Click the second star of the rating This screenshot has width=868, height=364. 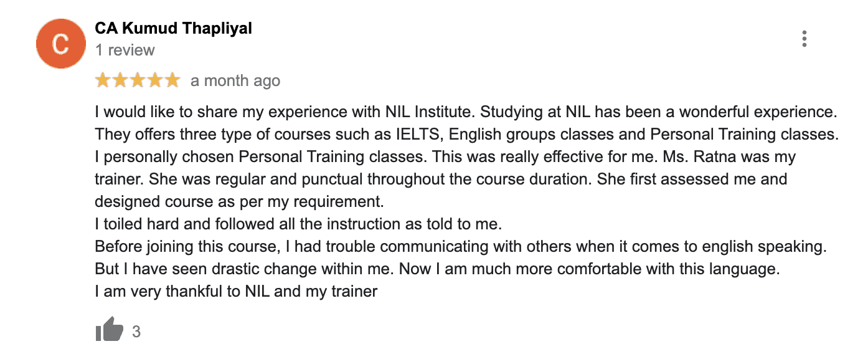tap(120, 80)
